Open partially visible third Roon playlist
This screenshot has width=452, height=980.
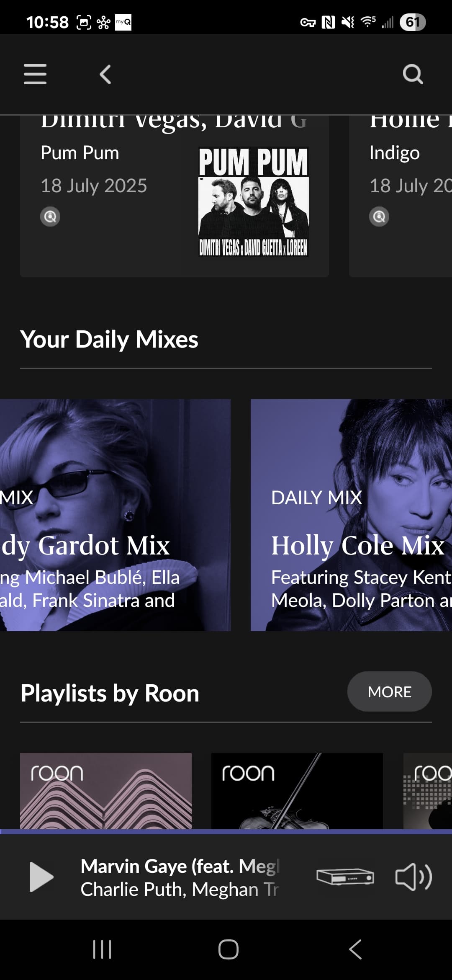[x=428, y=791]
